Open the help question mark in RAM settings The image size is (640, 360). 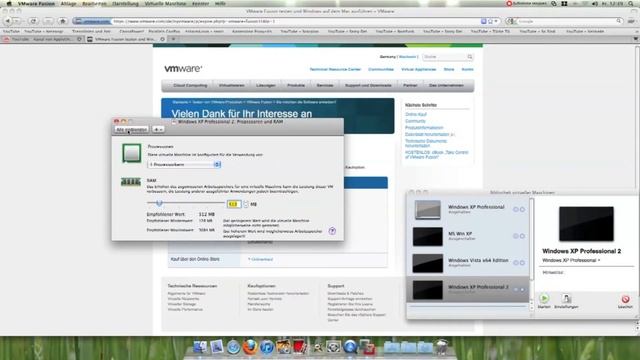[x=332, y=231]
